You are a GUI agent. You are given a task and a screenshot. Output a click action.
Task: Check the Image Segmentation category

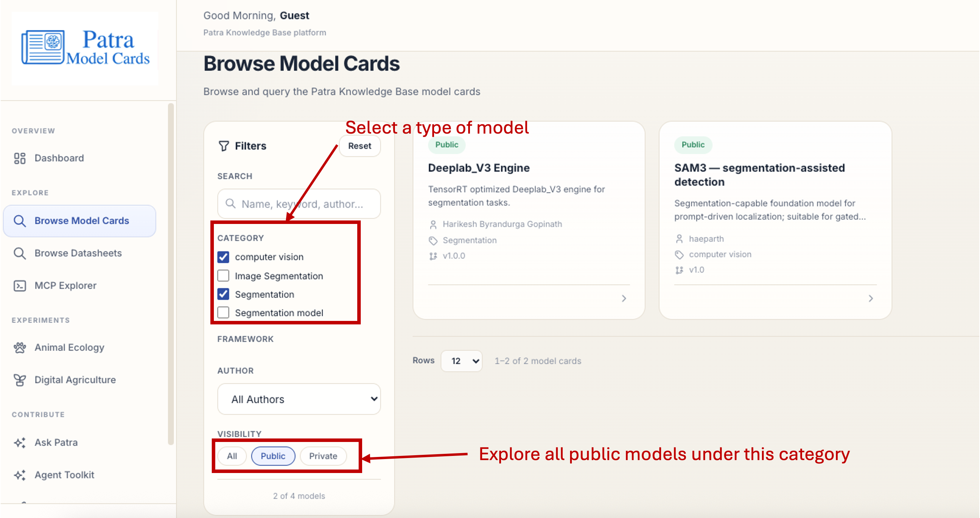(x=223, y=276)
